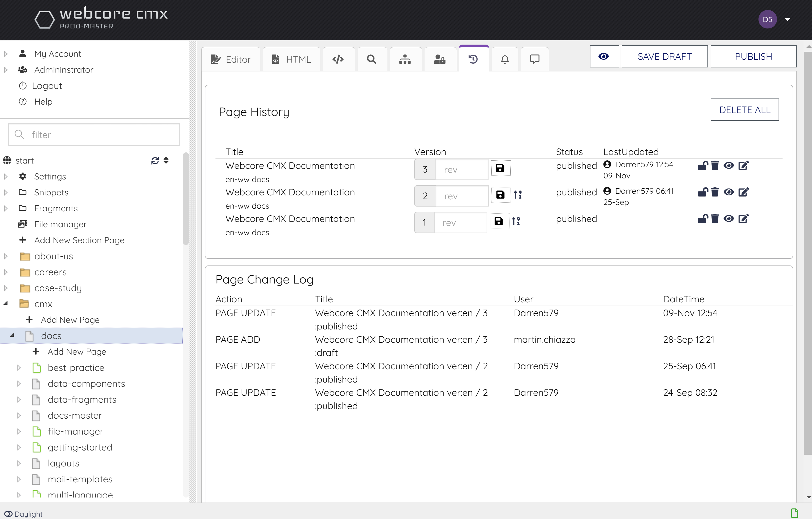The height and width of the screenshot is (519, 812).
Task: Unlock version 2 of page history
Action: point(703,192)
